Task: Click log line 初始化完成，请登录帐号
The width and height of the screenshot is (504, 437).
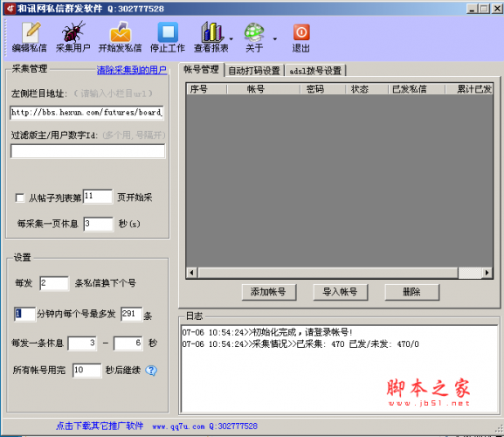Action: (267, 332)
